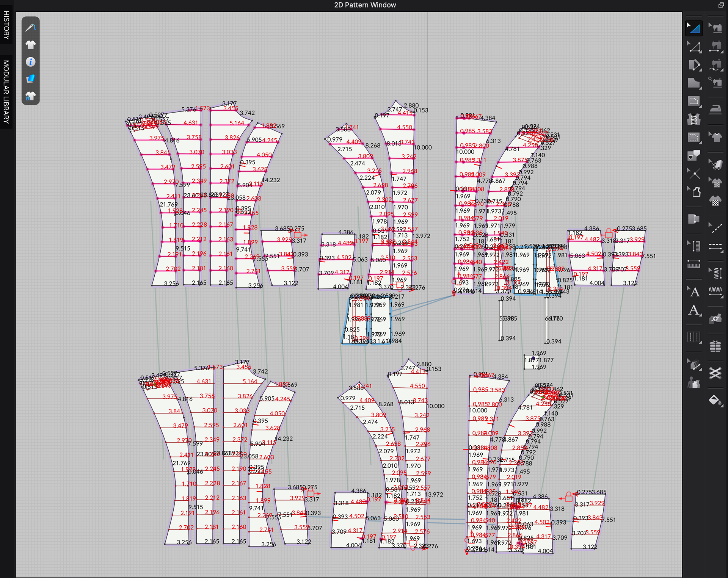The height and width of the screenshot is (578, 728).
Task: Select the puffer jacket quilting tool
Action: click(x=715, y=346)
